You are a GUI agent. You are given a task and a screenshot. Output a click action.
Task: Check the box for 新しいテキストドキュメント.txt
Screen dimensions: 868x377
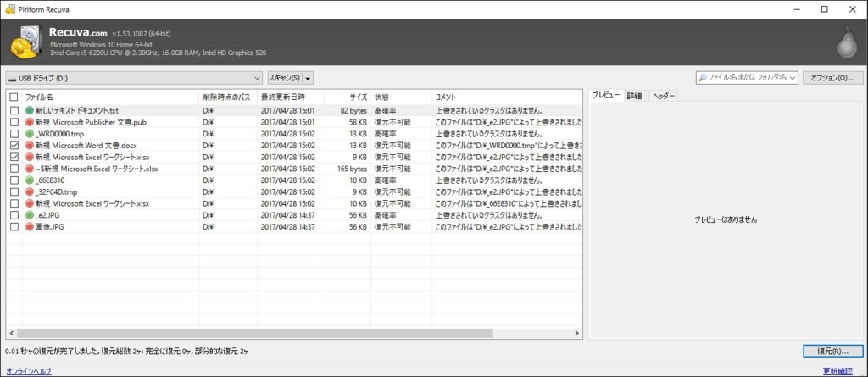(14, 111)
